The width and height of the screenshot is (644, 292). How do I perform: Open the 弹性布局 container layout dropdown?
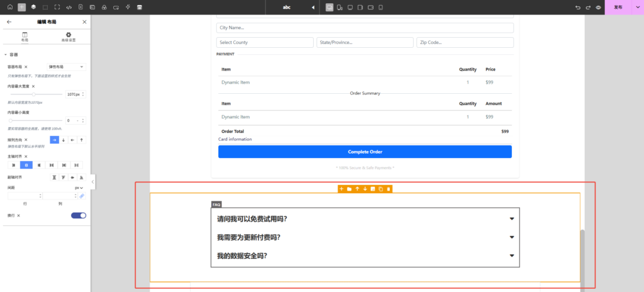point(66,66)
